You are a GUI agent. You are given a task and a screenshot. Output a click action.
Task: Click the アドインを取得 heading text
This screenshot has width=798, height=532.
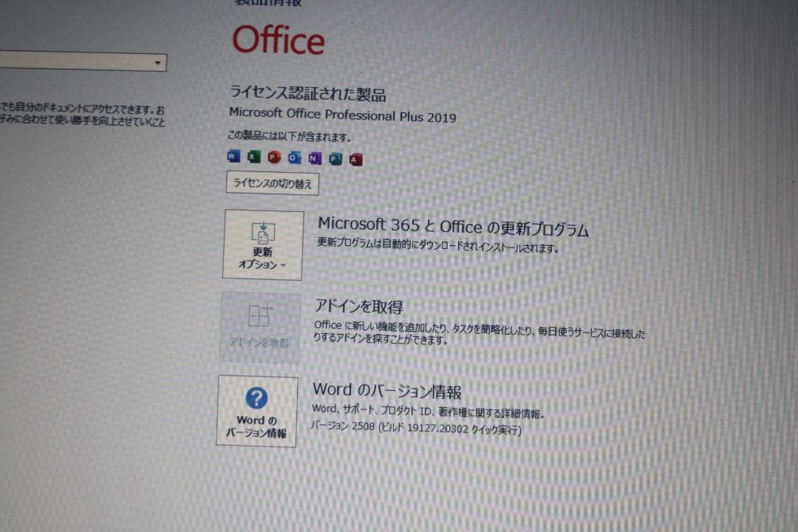pos(359,306)
